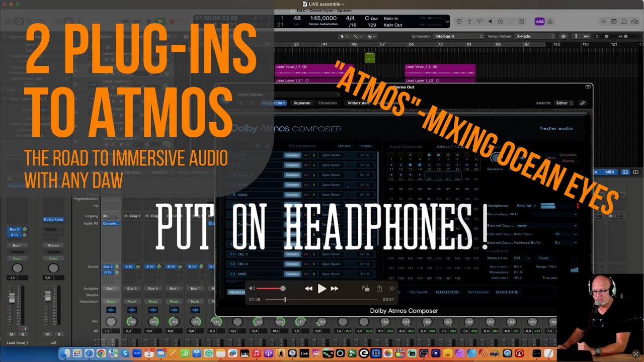
Task: Click Connect on the MISC row
Action: (292, 274)
